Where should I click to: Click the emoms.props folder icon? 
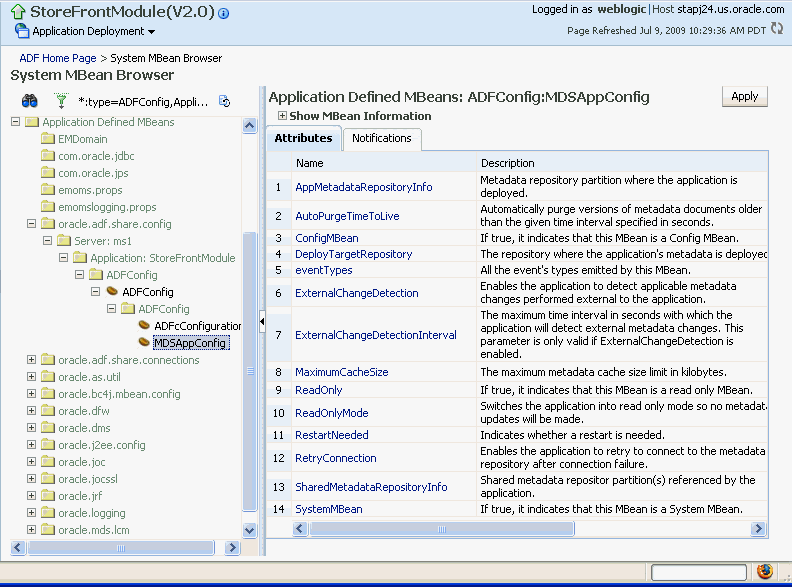(48, 189)
